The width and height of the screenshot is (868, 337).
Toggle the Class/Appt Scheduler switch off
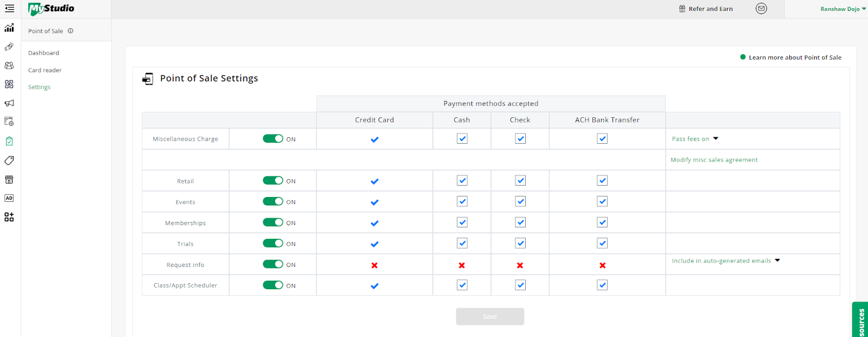273,285
